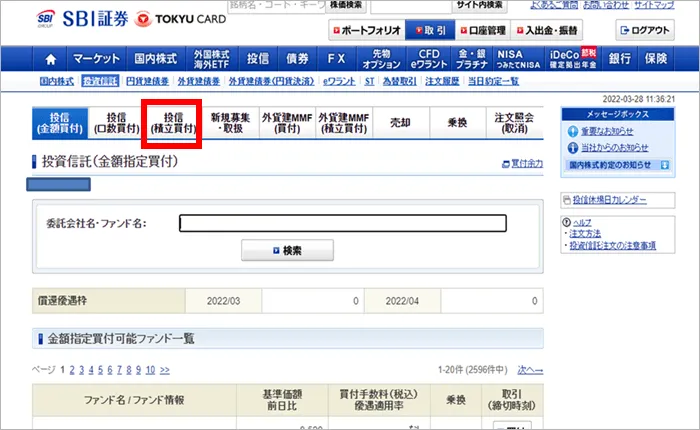Click the 投信休場日カレンダー calendar icon

click(567, 200)
